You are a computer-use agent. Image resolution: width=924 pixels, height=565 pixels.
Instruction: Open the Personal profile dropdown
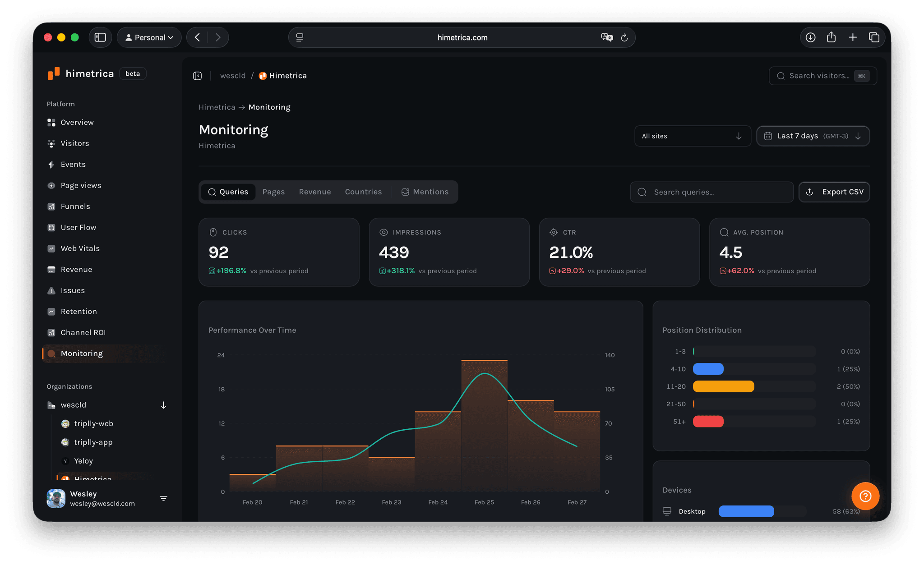click(149, 37)
